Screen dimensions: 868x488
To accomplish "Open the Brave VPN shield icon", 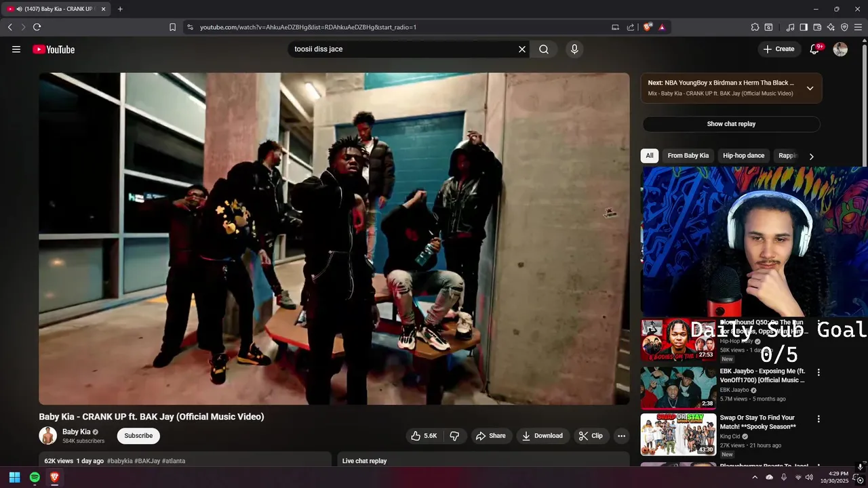I will 844,27.
